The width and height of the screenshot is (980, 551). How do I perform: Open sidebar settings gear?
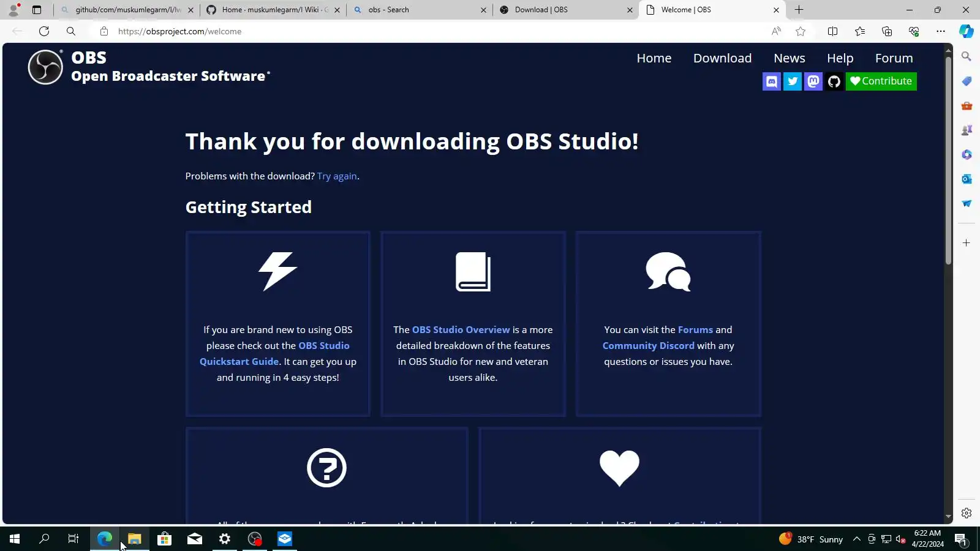(967, 513)
